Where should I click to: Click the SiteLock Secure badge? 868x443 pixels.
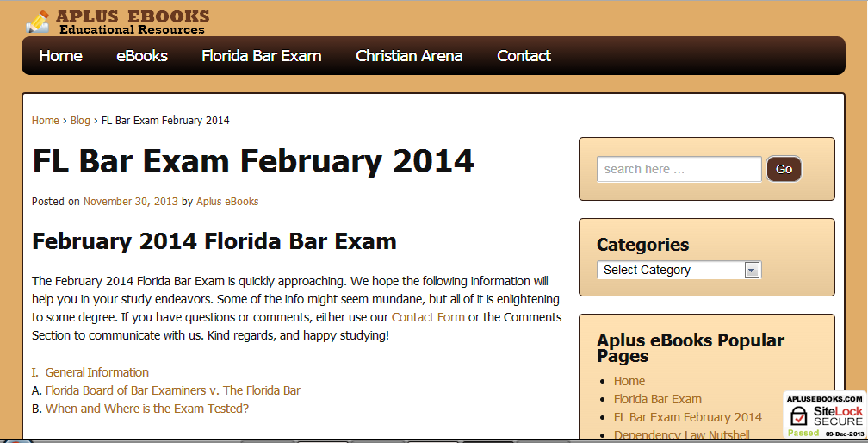[825, 415]
